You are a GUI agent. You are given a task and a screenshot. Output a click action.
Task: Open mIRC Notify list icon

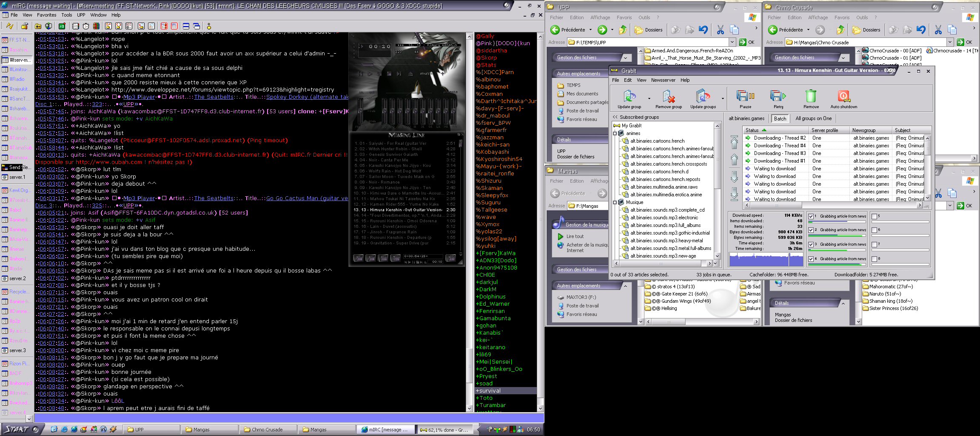[x=164, y=26]
